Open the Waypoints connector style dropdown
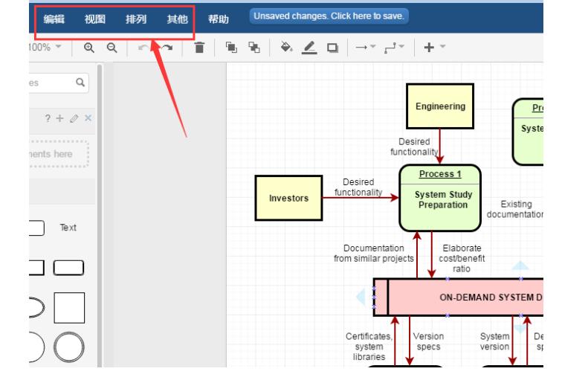The height and width of the screenshot is (383, 588). point(394,48)
